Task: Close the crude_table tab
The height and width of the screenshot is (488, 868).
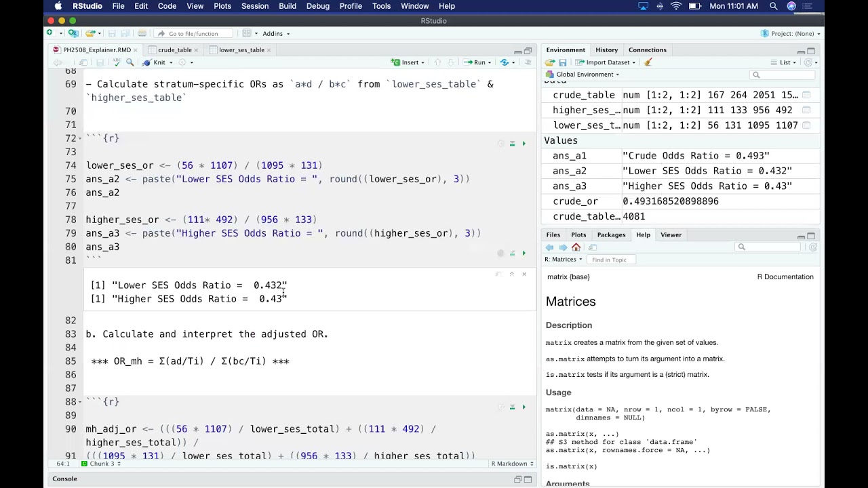Action: pyautogui.click(x=197, y=50)
